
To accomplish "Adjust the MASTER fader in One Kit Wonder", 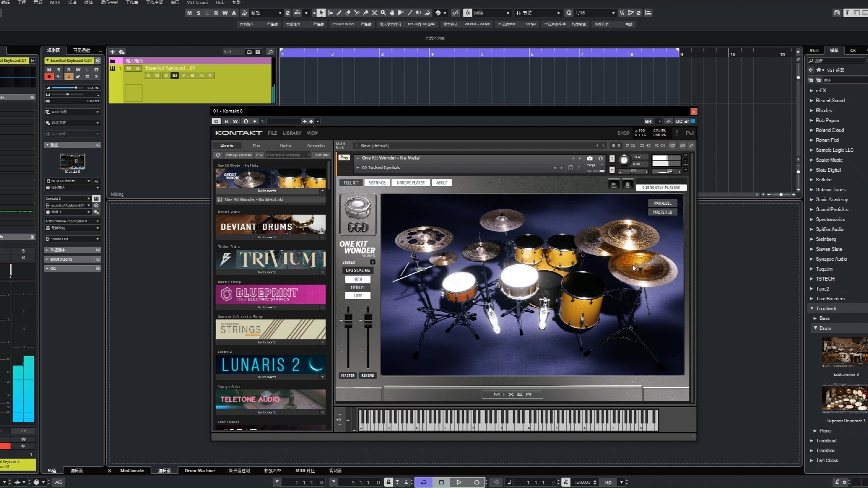I will coord(348,320).
